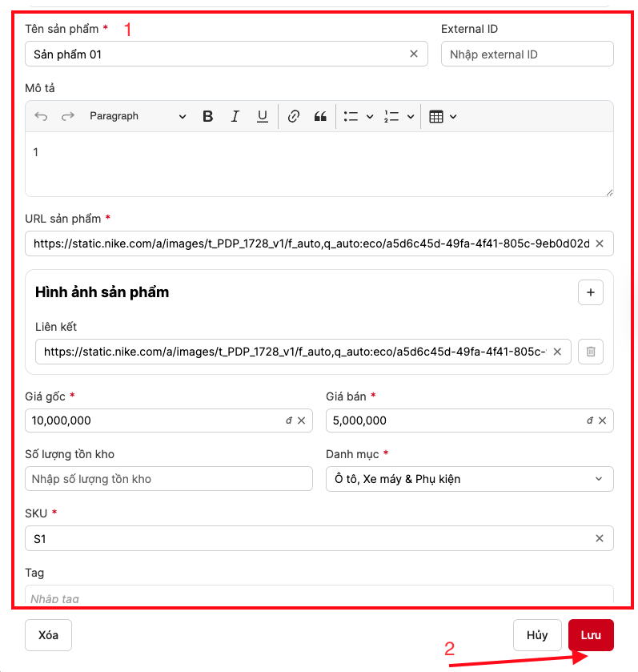Clear the SKU field value

pyautogui.click(x=600, y=539)
